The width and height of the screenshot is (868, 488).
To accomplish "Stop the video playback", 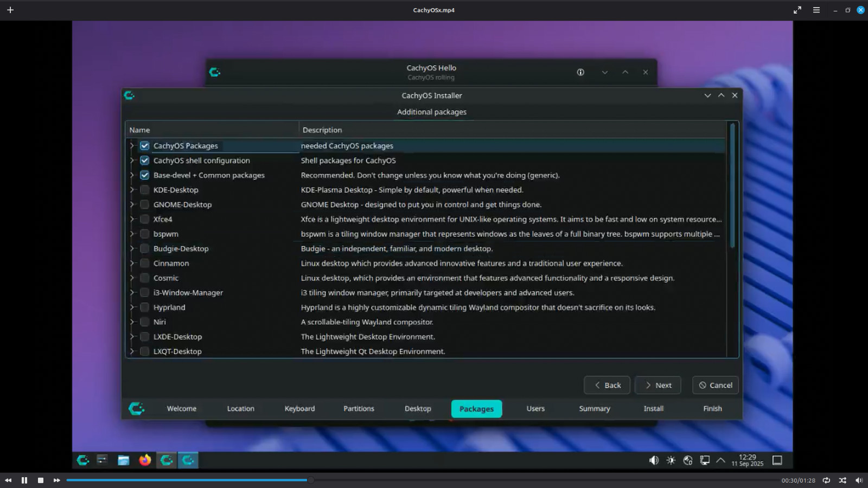I will (41, 480).
